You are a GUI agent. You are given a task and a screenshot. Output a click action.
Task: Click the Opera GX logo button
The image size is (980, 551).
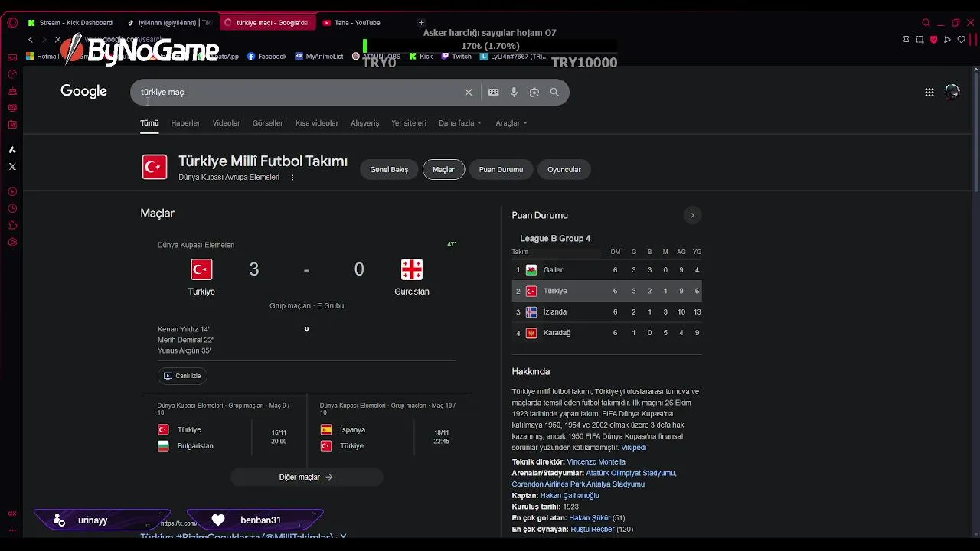12,23
